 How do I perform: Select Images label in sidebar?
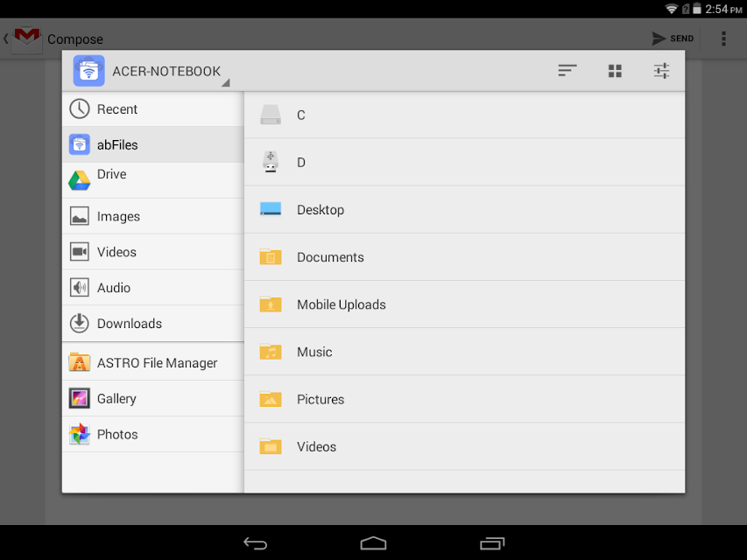click(118, 216)
